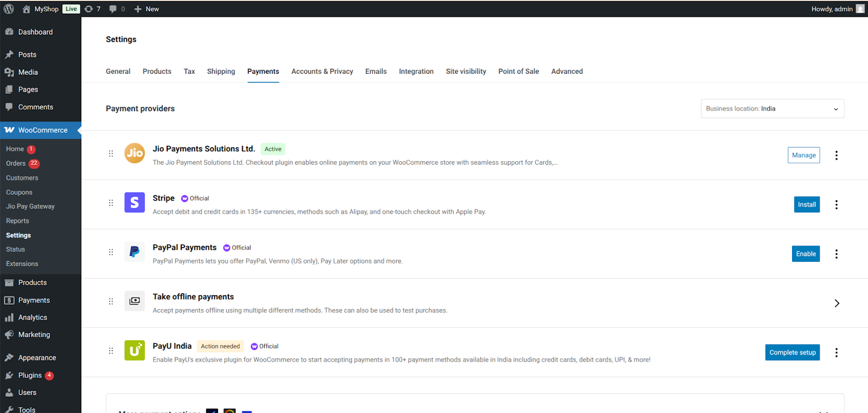The image size is (868, 413).
Task: Grab the drag handle for Stripe
Action: pos(111,203)
